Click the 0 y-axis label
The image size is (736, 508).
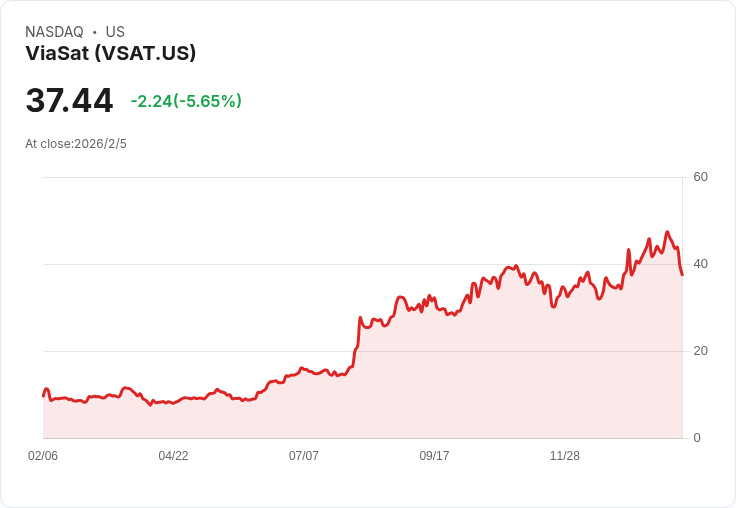click(697, 438)
